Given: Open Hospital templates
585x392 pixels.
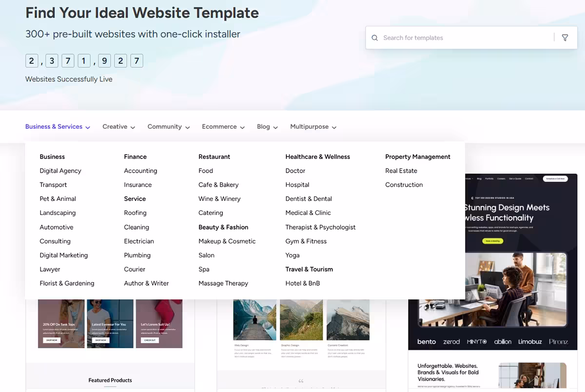Looking at the screenshot, I should tap(297, 185).
